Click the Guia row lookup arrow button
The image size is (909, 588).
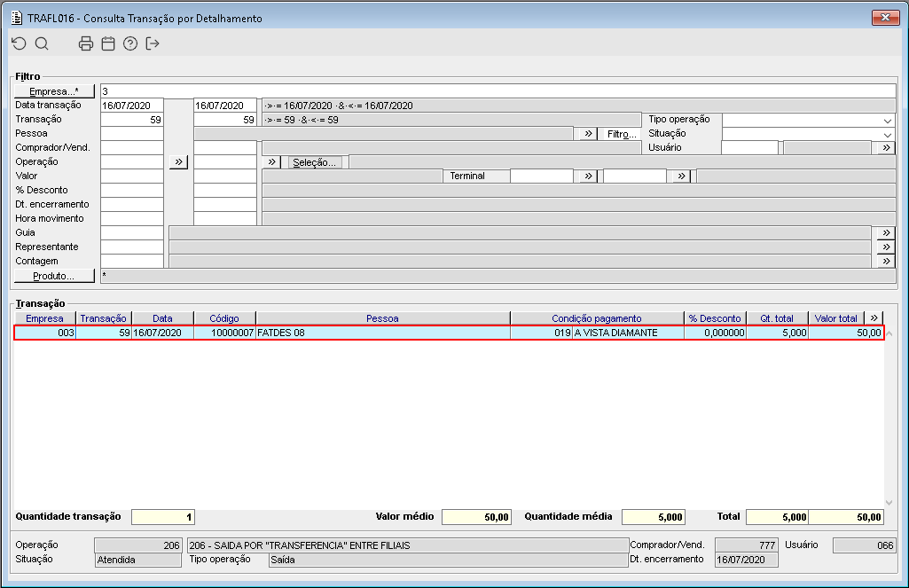pyautogui.click(x=886, y=233)
